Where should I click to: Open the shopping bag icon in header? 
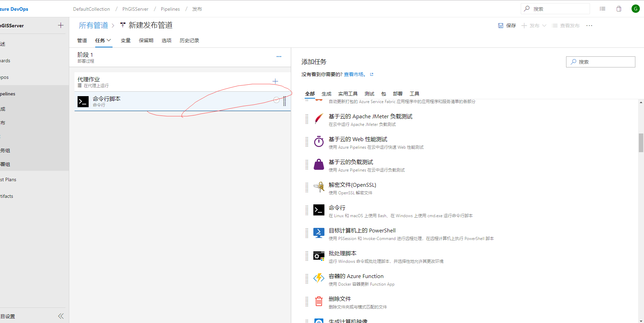pyautogui.click(x=619, y=9)
